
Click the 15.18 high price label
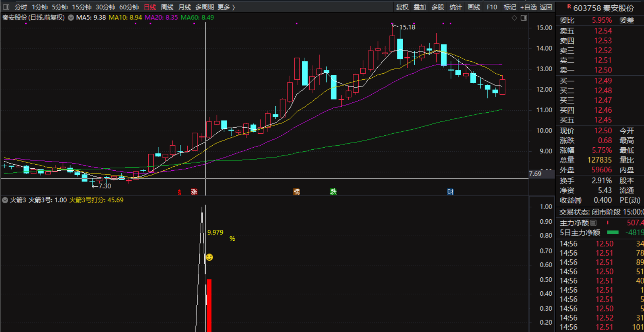coord(407,27)
